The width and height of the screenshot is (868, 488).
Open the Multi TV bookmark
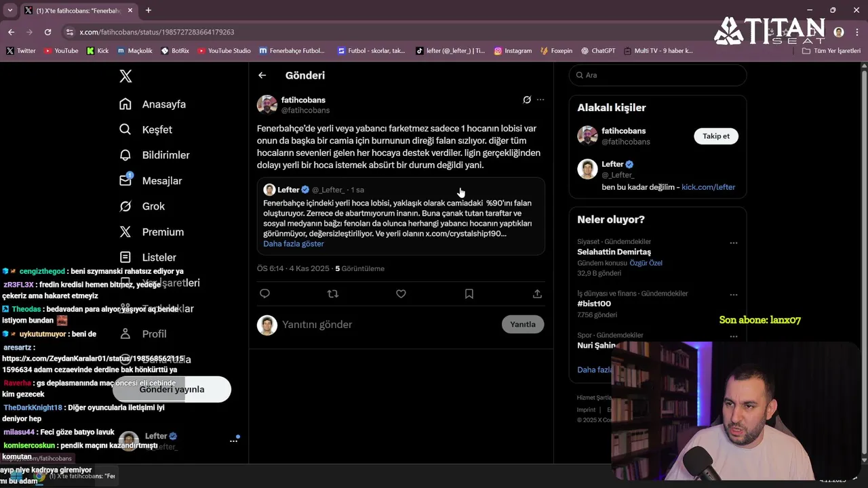click(658, 51)
